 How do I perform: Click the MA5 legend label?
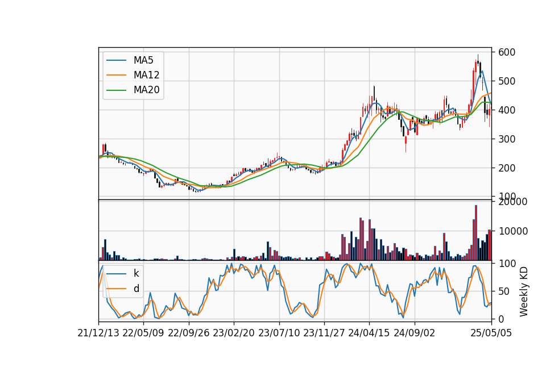pyautogui.click(x=143, y=60)
